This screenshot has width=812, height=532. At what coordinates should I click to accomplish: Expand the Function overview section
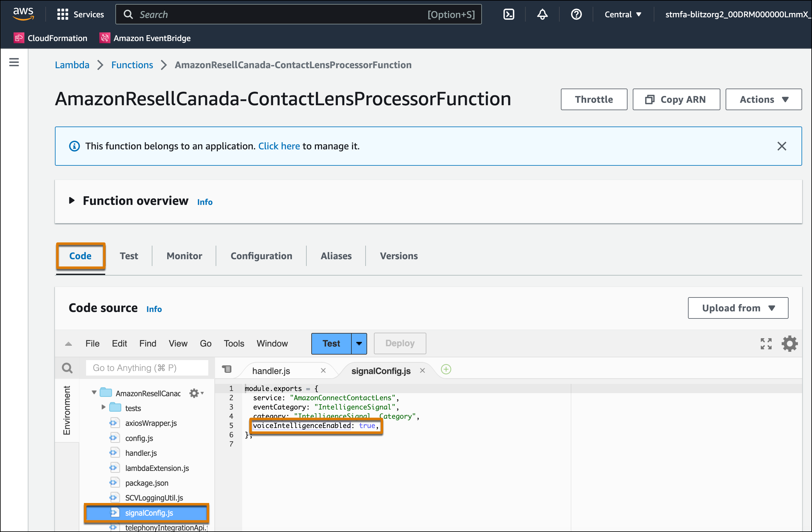71,201
